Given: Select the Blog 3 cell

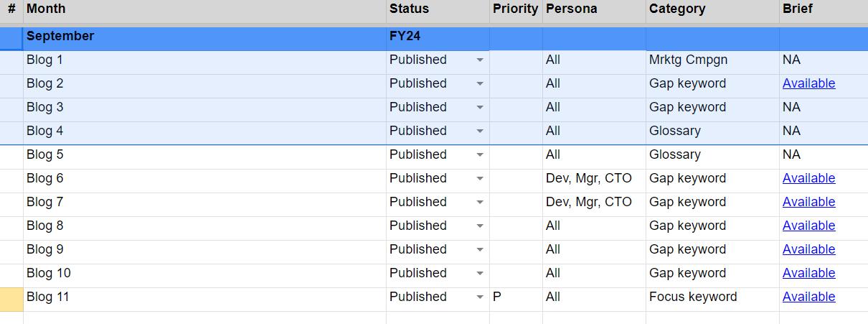Looking at the screenshot, I should (x=204, y=110).
